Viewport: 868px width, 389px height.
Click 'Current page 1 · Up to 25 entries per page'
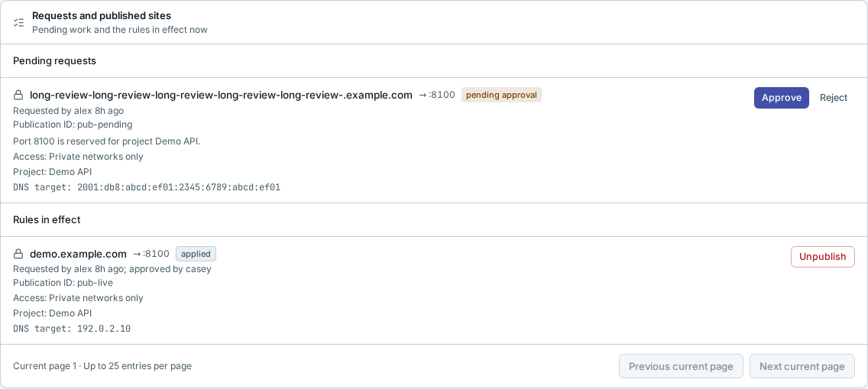tap(102, 366)
